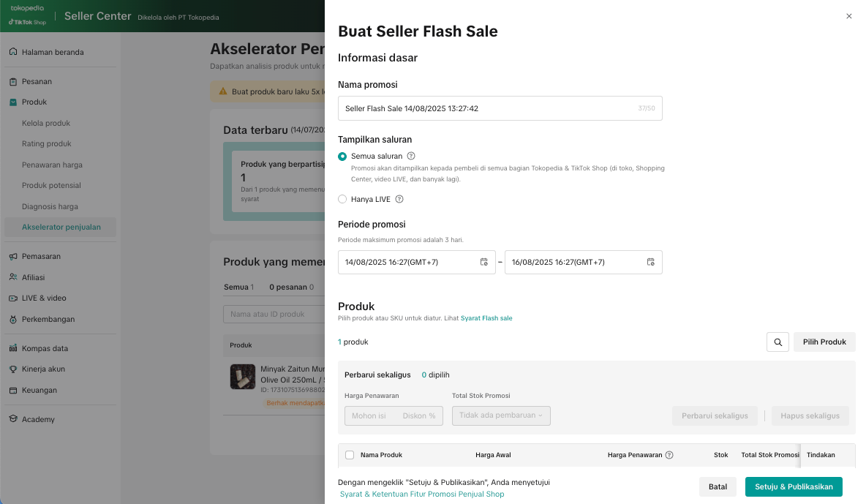Click help icon beside Hanya LIVE
The height and width of the screenshot is (504, 866).
(399, 199)
